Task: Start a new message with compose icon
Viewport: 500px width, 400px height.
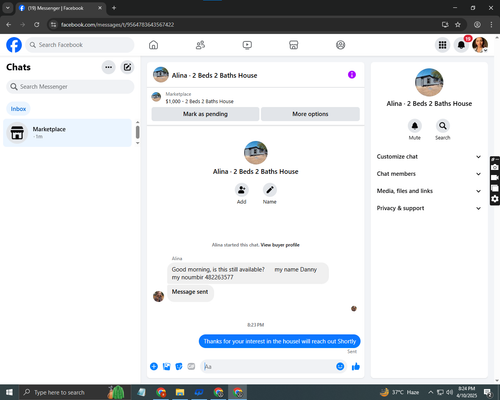Action: [127, 67]
